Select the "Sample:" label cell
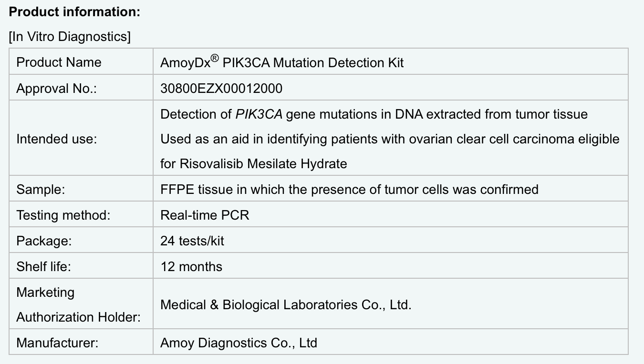The height and width of the screenshot is (364, 644). tap(41, 190)
